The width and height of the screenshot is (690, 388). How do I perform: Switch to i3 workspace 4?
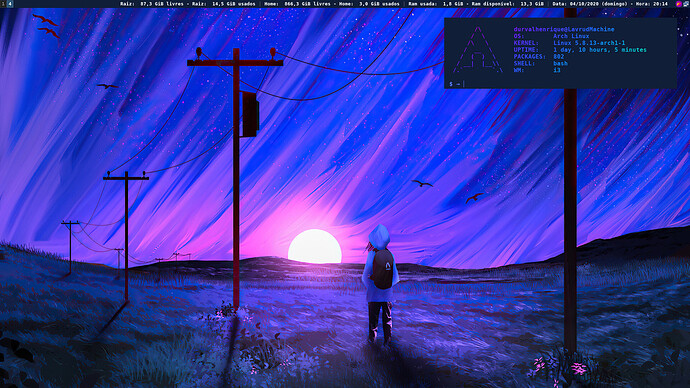[10, 4]
